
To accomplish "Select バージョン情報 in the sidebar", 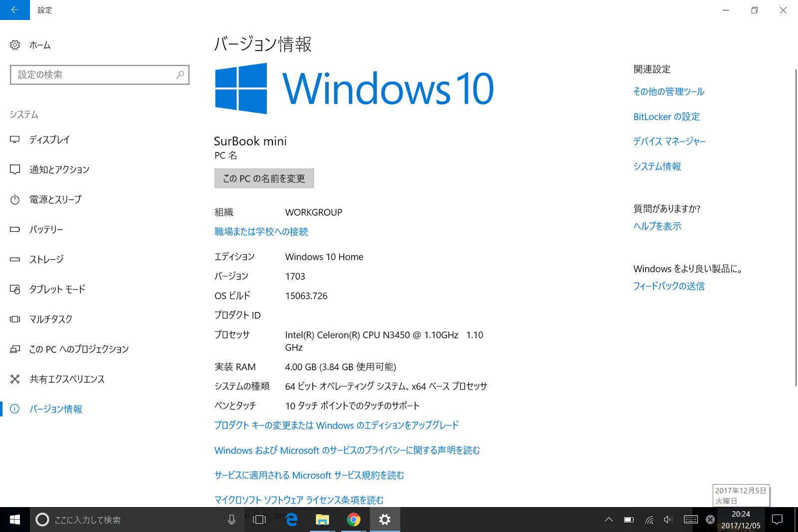I will pyautogui.click(x=56, y=409).
